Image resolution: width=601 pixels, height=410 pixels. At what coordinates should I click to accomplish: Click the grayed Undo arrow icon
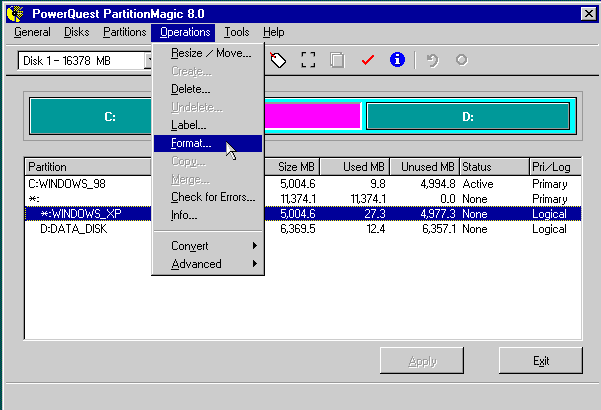433,60
